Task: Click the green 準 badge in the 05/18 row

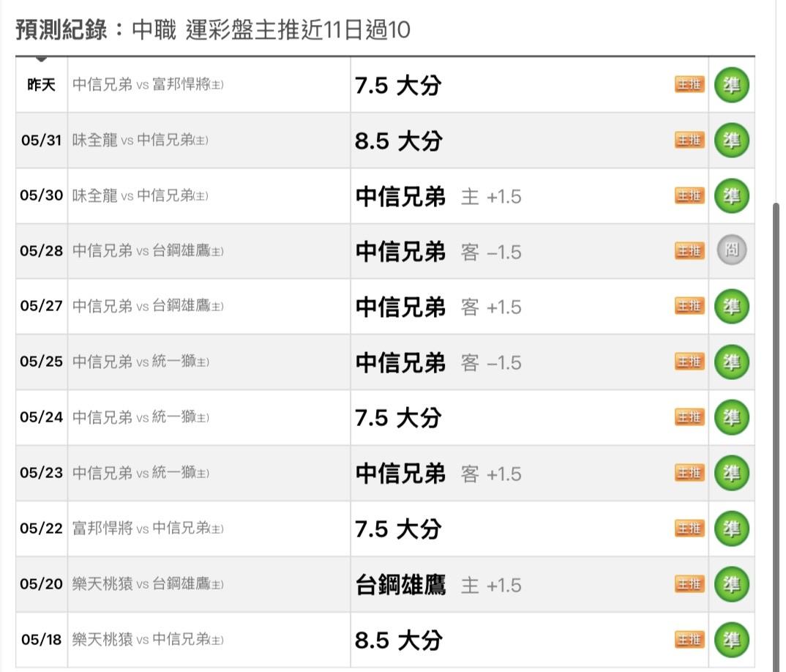Action: coord(731,640)
